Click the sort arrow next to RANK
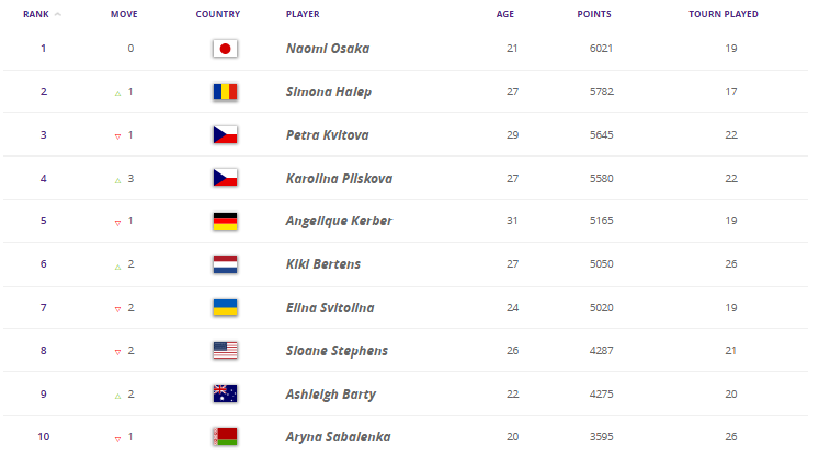Image resolution: width=819 pixels, height=460 pixels. pyautogui.click(x=57, y=14)
